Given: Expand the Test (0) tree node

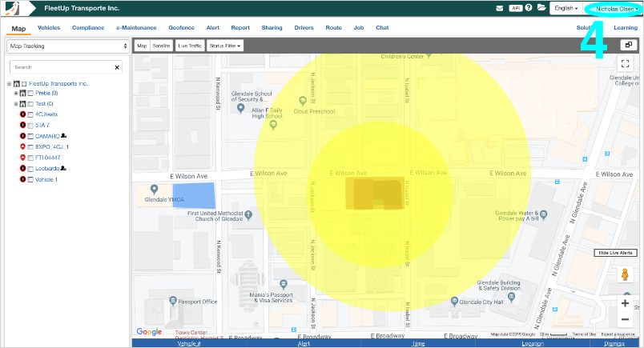Looking at the screenshot, I should click(x=16, y=104).
